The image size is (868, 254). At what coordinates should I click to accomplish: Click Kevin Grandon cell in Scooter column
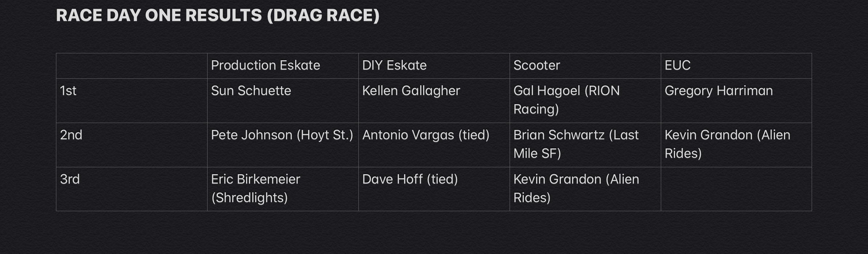tap(585, 189)
